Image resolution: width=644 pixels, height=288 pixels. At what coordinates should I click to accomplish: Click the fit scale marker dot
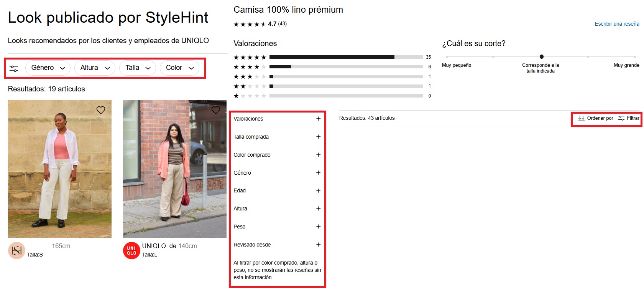point(541,57)
